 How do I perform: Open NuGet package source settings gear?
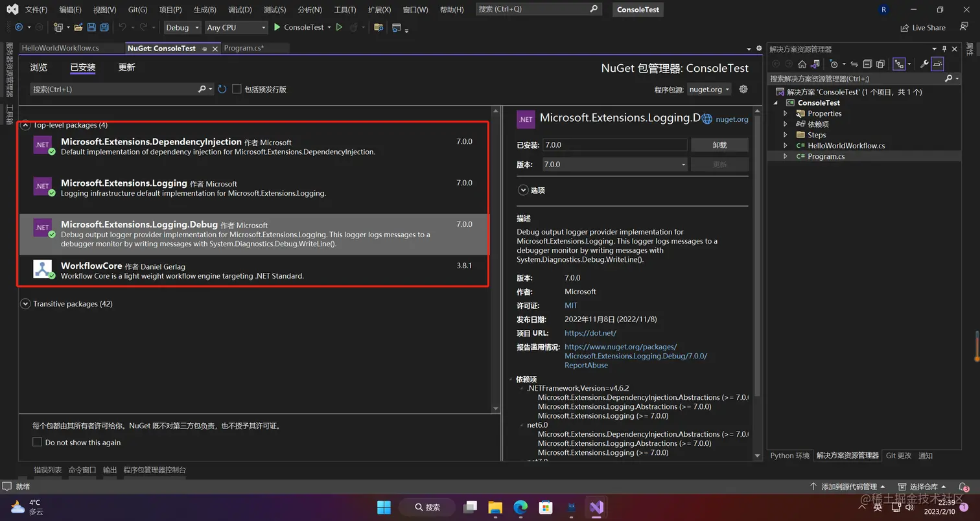point(743,89)
